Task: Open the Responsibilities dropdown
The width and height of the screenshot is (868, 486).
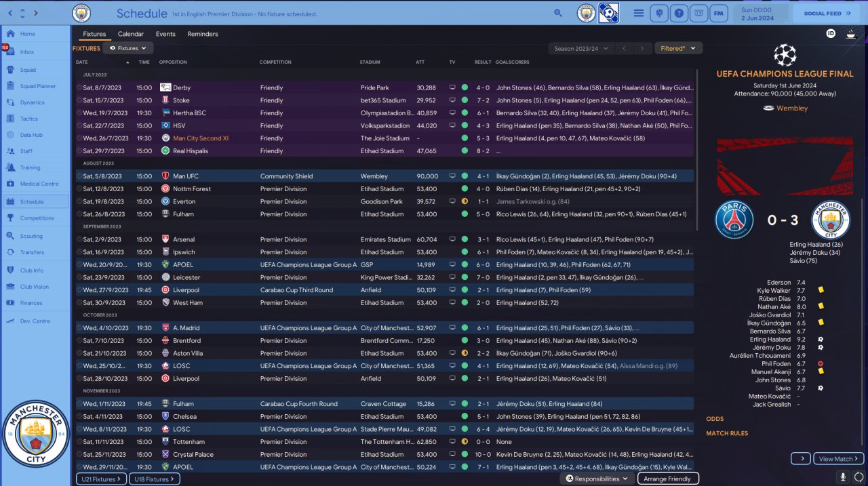Action: tap(597, 479)
